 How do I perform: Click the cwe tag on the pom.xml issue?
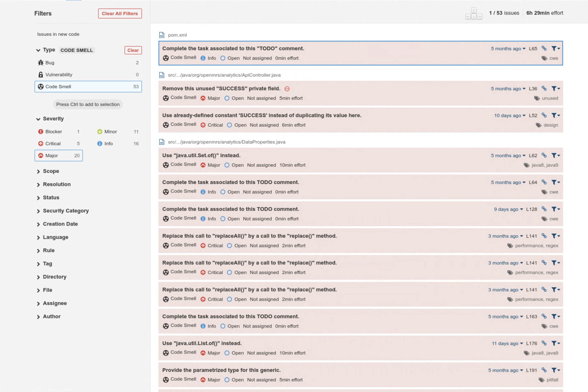[x=553, y=58]
